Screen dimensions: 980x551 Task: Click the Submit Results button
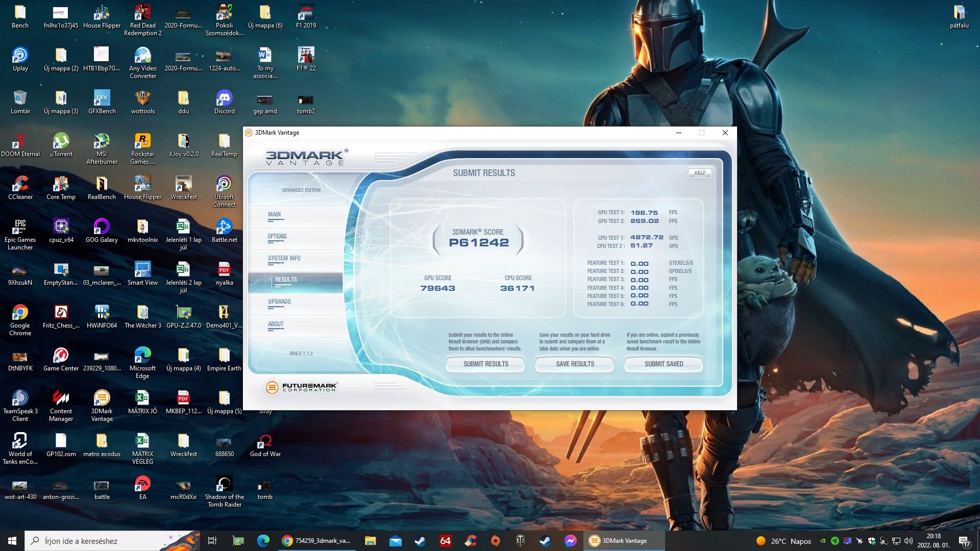click(x=485, y=364)
